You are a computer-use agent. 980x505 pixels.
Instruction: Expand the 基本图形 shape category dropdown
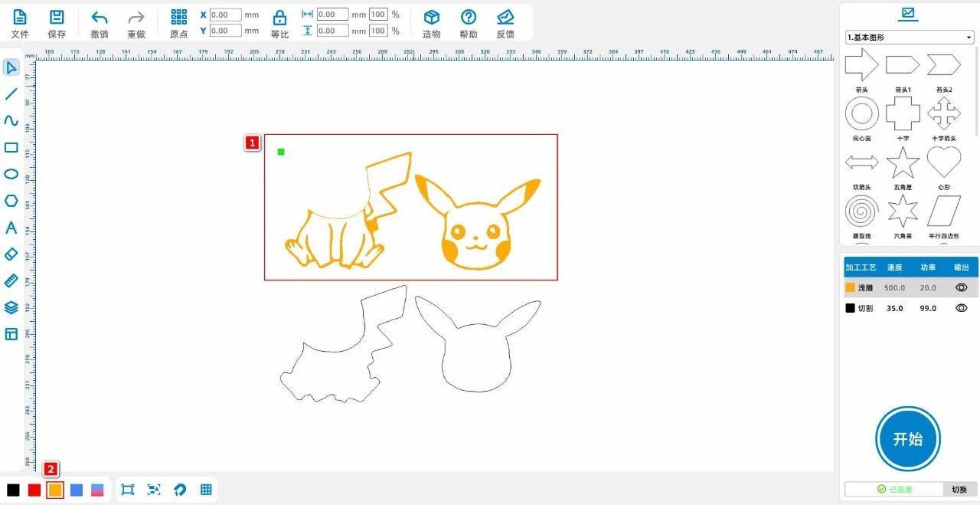coord(909,38)
